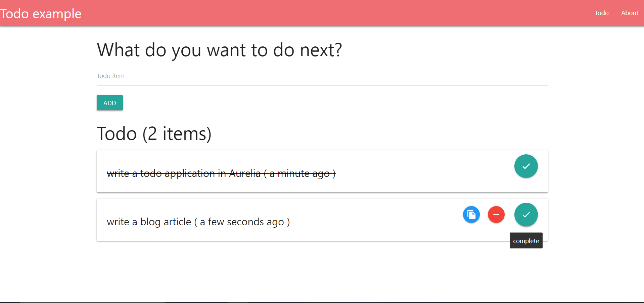Click the Todo (2 items) heading
Viewport: 644px width, 303px height.
point(154,134)
